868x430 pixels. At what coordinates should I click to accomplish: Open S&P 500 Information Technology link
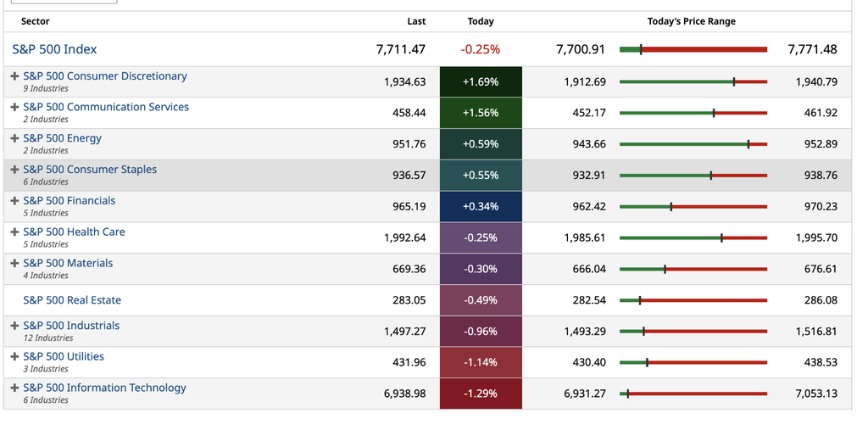click(104, 388)
